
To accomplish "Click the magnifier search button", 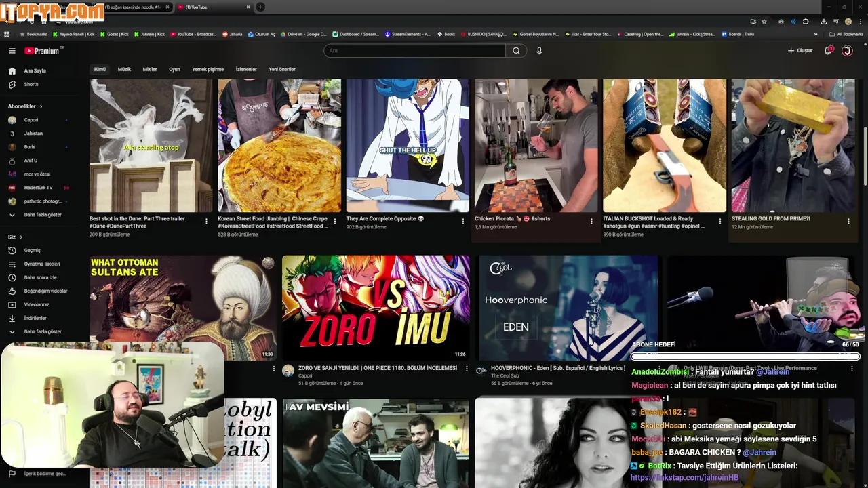I will point(516,51).
